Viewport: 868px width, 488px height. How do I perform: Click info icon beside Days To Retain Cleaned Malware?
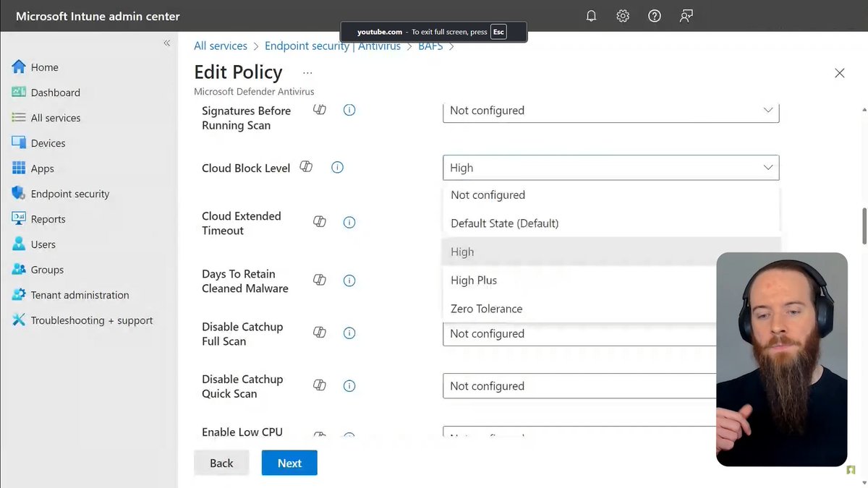pos(349,281)
